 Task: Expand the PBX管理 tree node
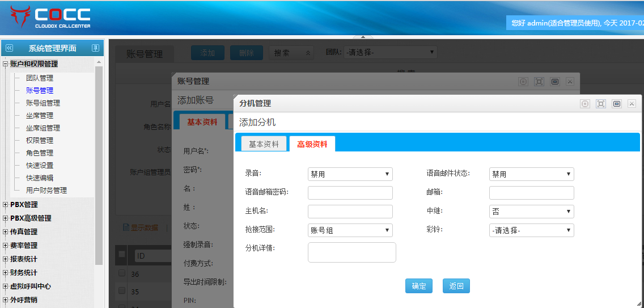[x=6, y=205]
